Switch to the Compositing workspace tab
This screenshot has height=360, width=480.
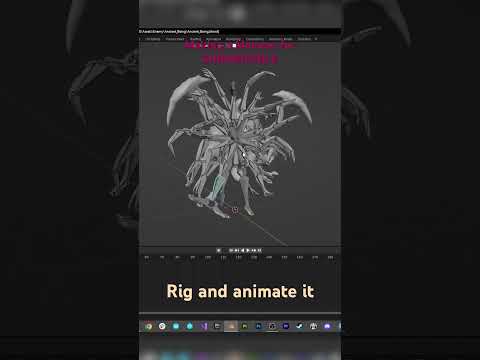tap(255, 39)
